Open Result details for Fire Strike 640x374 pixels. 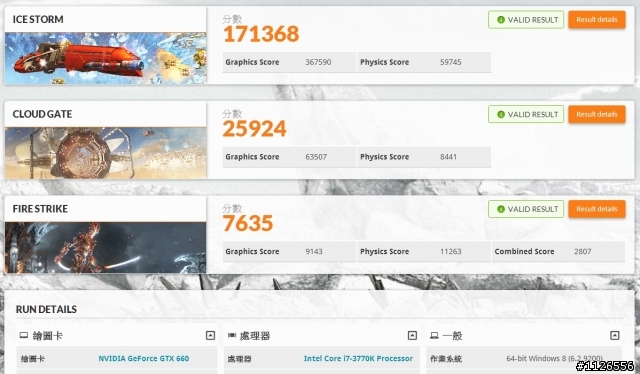tap(597, 209)
